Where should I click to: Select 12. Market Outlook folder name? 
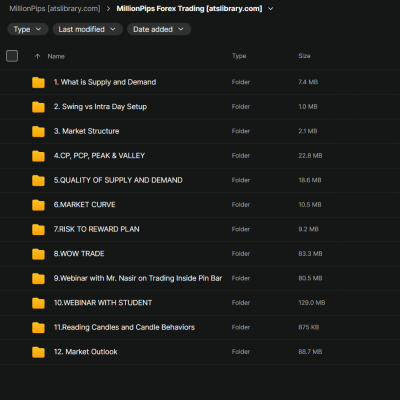(86, 352)
